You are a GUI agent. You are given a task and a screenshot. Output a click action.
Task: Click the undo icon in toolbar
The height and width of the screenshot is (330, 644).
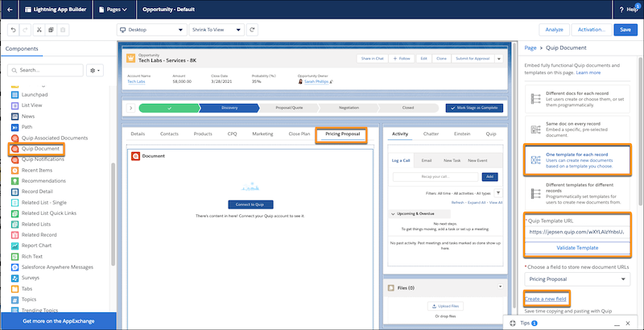pyautogui.click(x=14, y=30)
